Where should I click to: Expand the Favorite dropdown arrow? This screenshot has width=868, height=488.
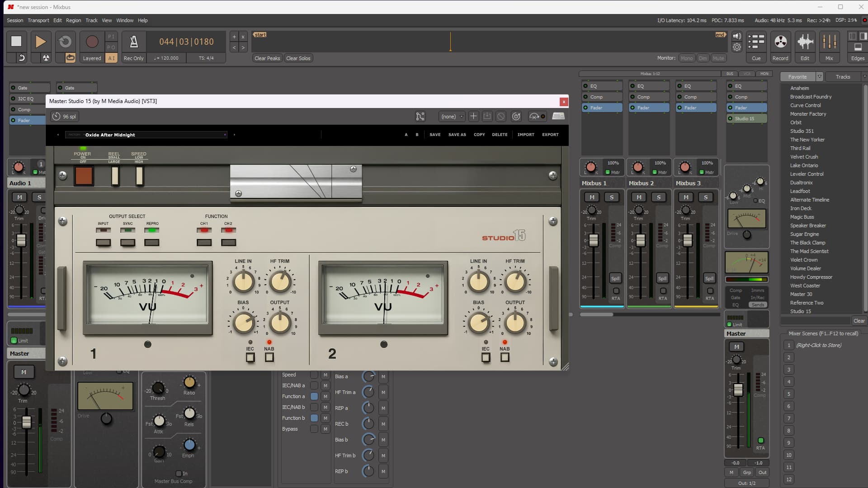pos(819,77)
